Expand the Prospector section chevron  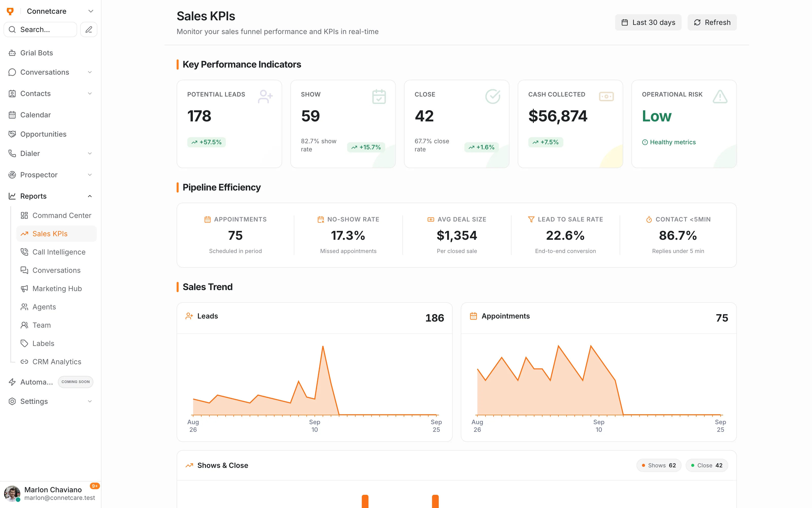[90, 175]
